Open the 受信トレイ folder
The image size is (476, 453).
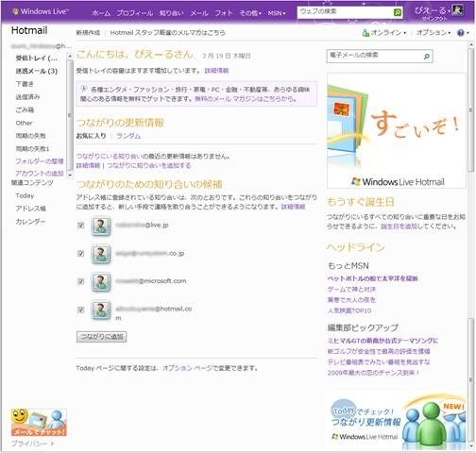[37, 58]
